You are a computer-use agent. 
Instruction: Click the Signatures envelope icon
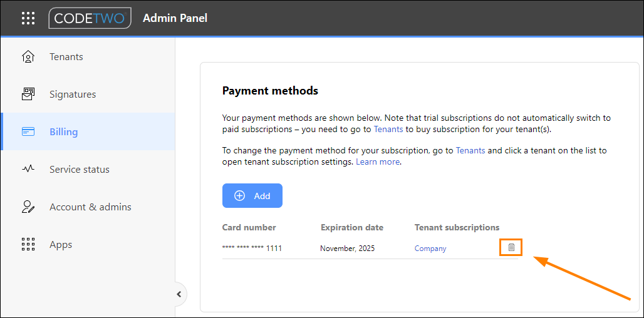click(x=28, y=94)
